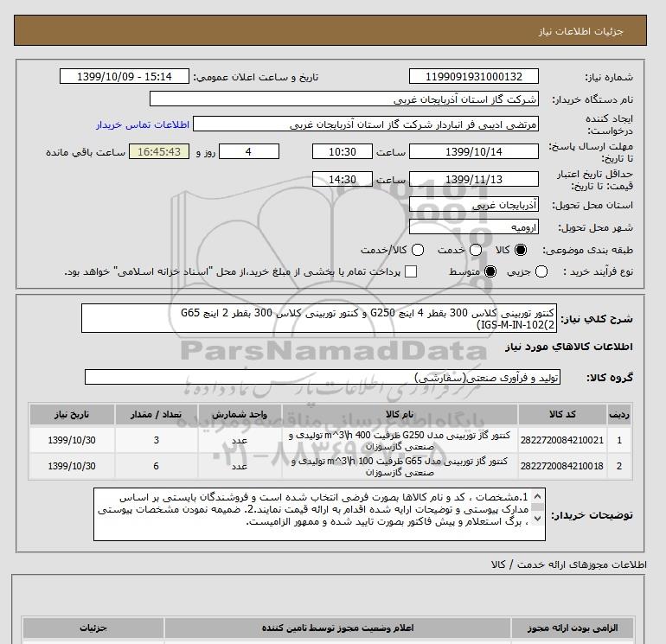Click the عدد unit cell of the G250 row
This screenshot has height=644, width=666.
click(x=240, y=440)
